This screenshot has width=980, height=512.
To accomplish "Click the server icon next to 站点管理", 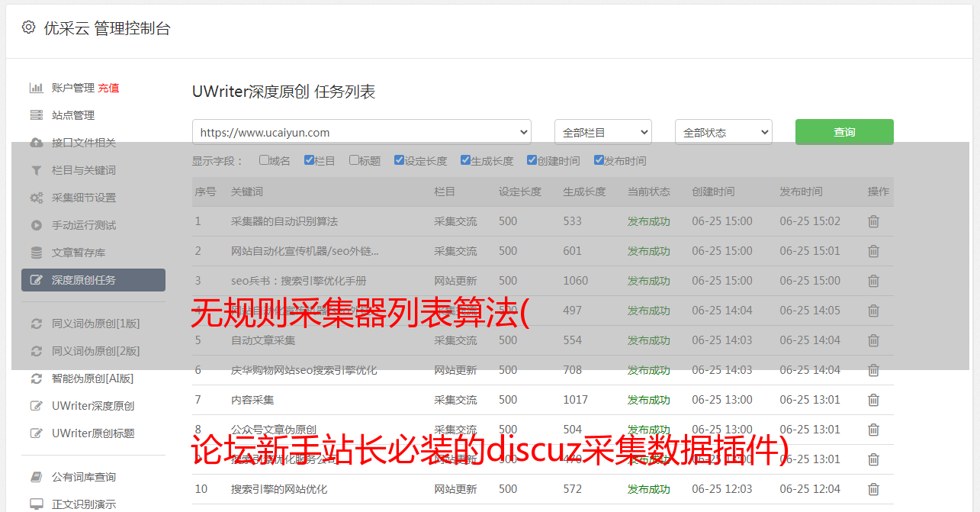I will [36, 115].
